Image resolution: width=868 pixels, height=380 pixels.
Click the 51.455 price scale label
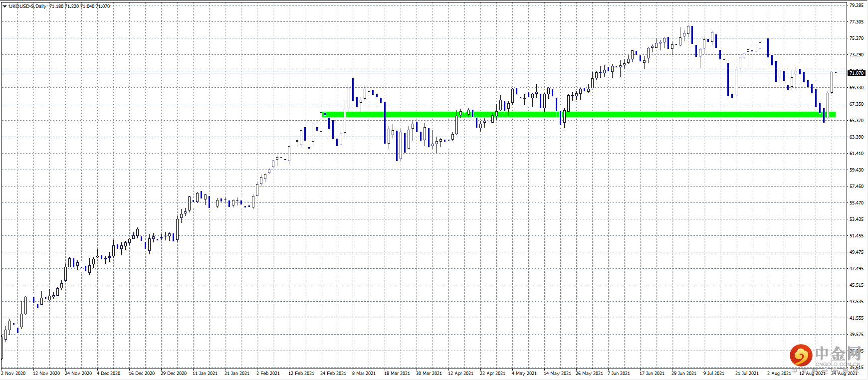coord(857,236)
